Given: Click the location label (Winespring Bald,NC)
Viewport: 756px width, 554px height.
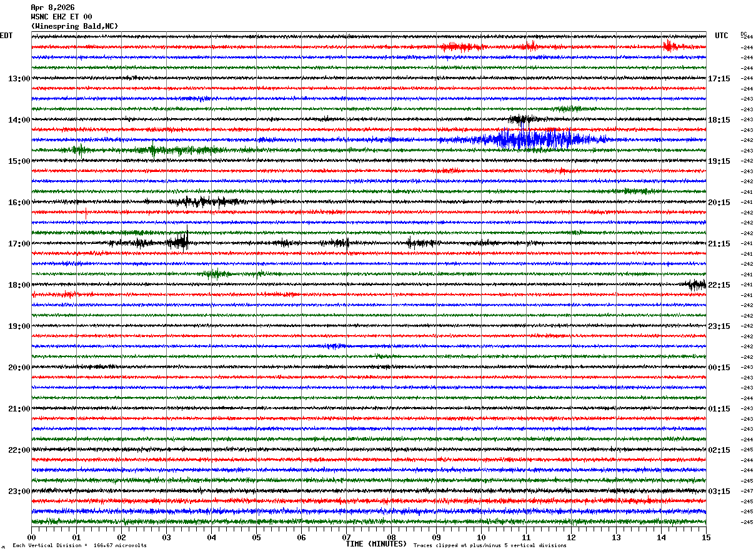Looking at the screenshot, I should 74,26.
